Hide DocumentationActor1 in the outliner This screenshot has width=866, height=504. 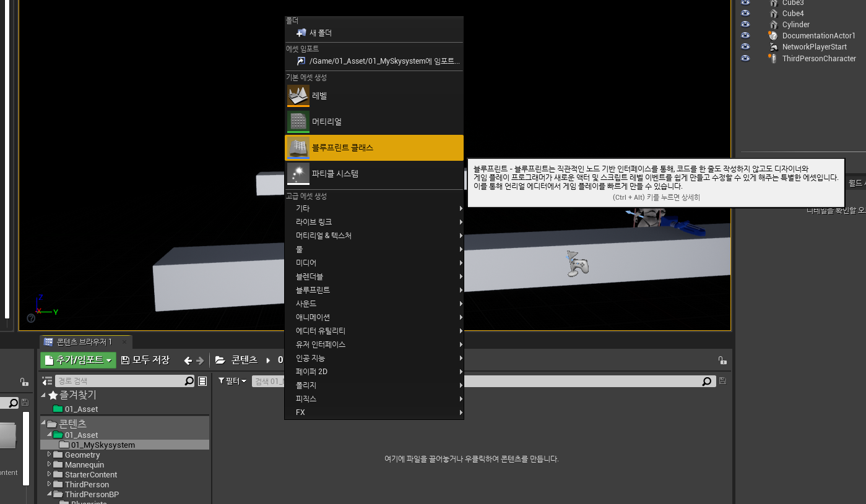point(745,35)
